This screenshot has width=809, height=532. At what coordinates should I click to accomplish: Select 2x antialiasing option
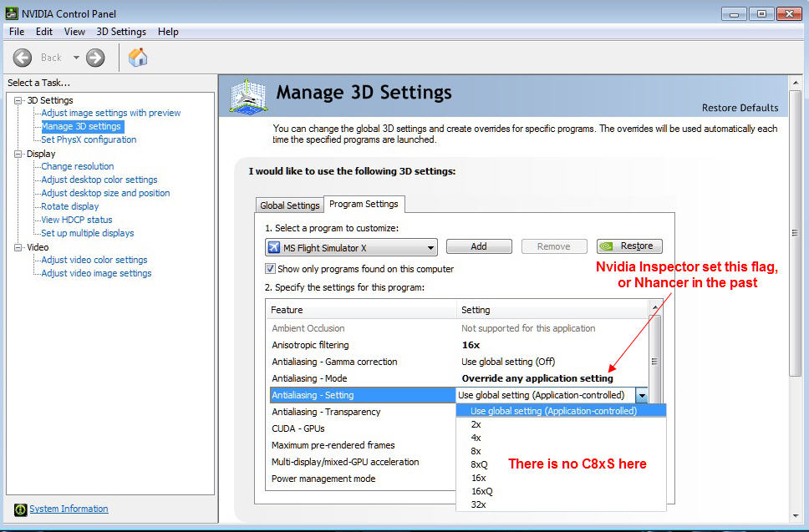point(562,424)
